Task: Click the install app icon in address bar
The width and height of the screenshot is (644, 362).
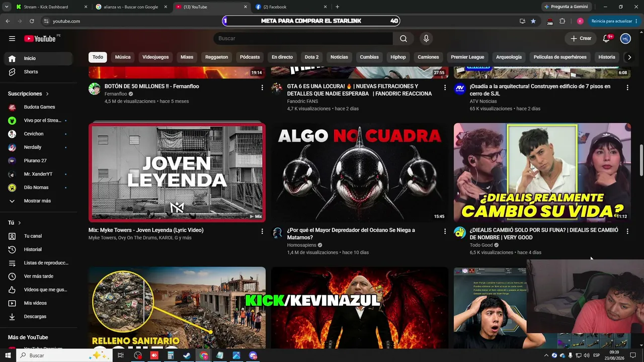Action: point(522,21)
